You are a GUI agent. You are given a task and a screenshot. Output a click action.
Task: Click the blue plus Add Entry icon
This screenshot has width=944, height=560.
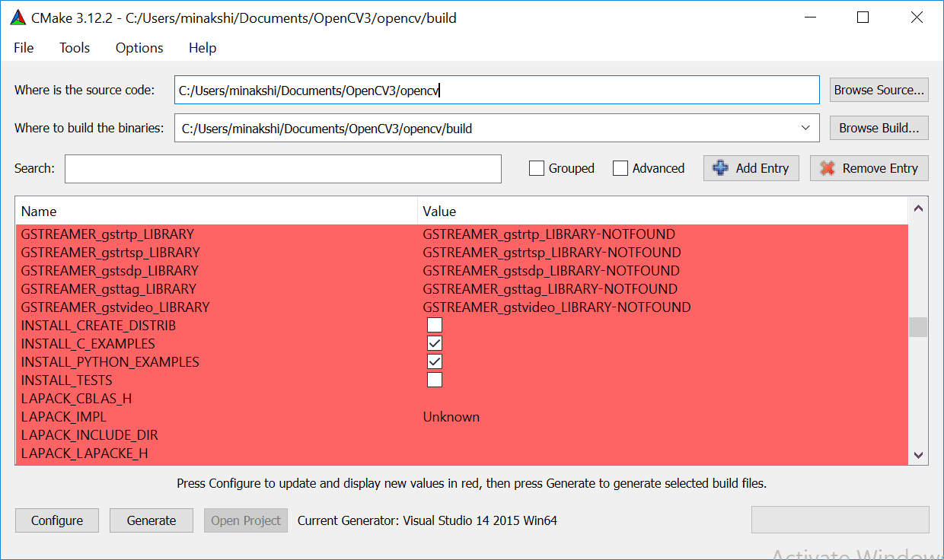click(x=719, y=168)
